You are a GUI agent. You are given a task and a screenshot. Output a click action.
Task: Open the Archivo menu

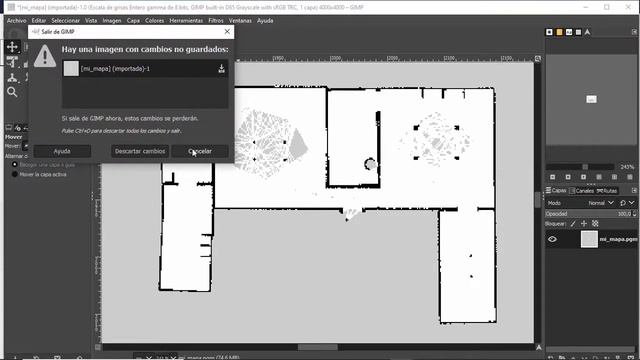(x=16, y=20)
